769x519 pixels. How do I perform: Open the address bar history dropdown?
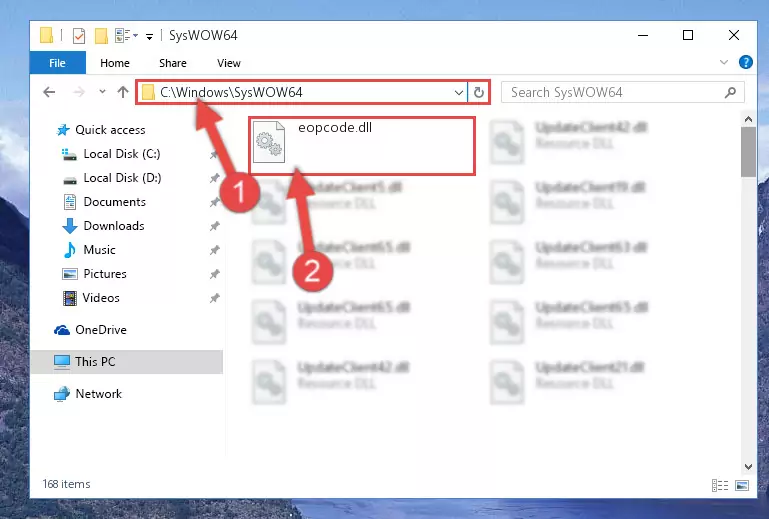pyautogui.click(x=459, y=92)
